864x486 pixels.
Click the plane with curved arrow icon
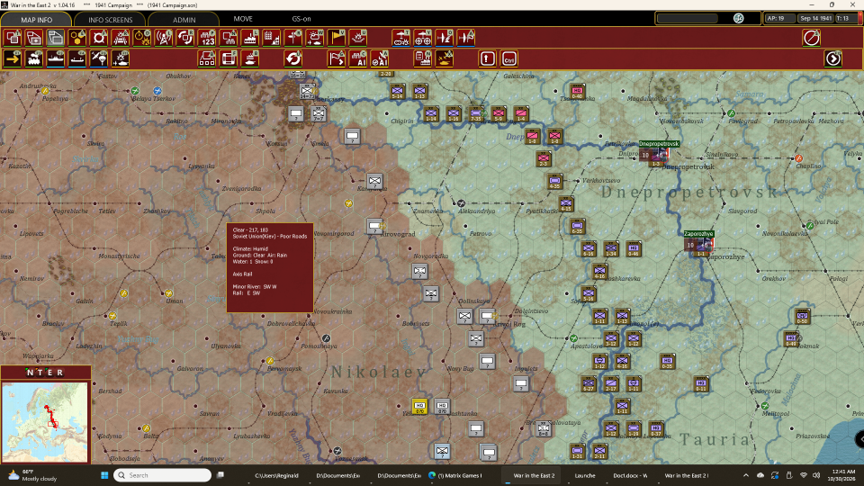[x=444, y=37]
